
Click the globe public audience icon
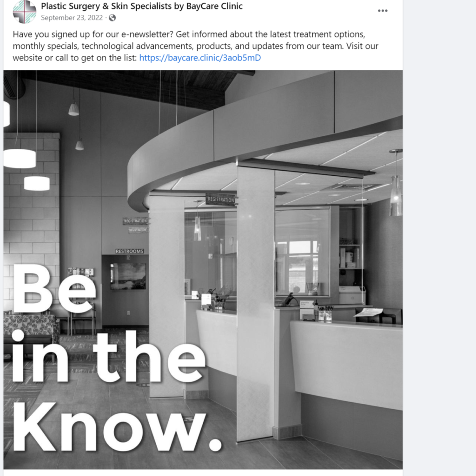pos(112,18)
